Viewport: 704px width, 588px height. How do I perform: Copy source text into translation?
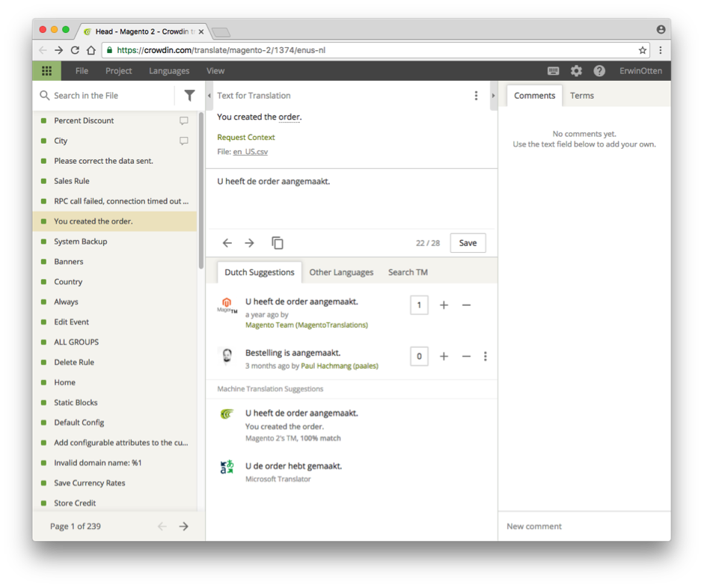[x=277, y=243]
